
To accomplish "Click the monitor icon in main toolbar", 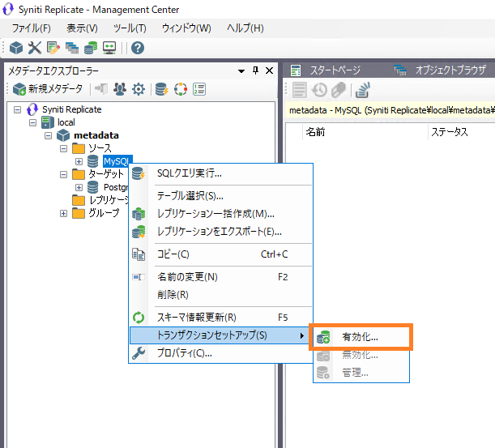I will (109, 48).
